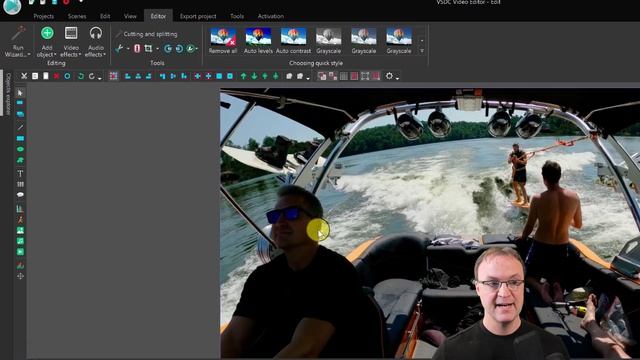Click the pink split marker icon

(x=137, y=49)
